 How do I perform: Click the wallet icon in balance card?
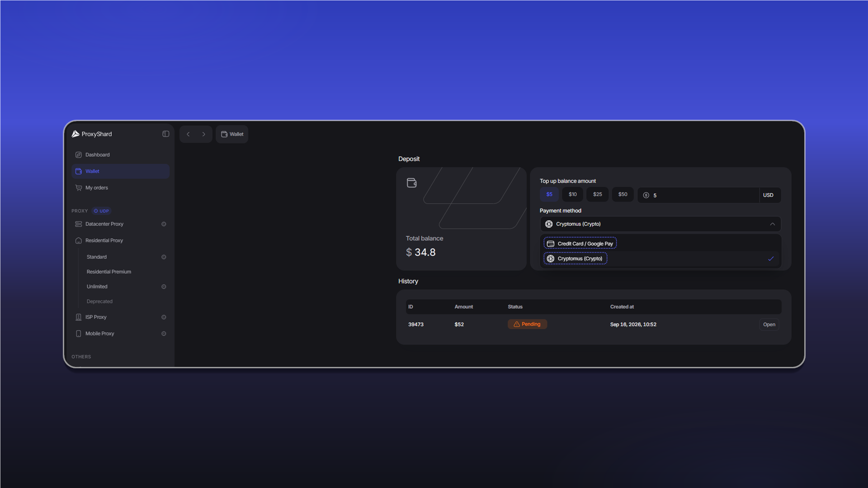tap(412, 183)
